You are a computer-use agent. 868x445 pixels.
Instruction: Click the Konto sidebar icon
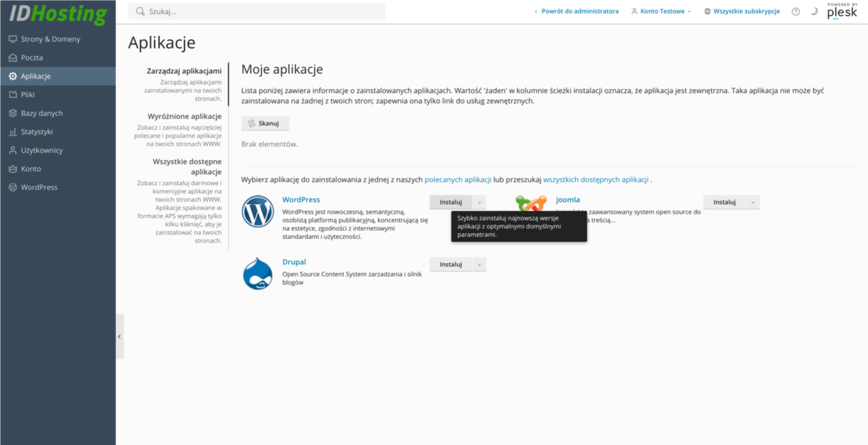(x=13, y=169)
